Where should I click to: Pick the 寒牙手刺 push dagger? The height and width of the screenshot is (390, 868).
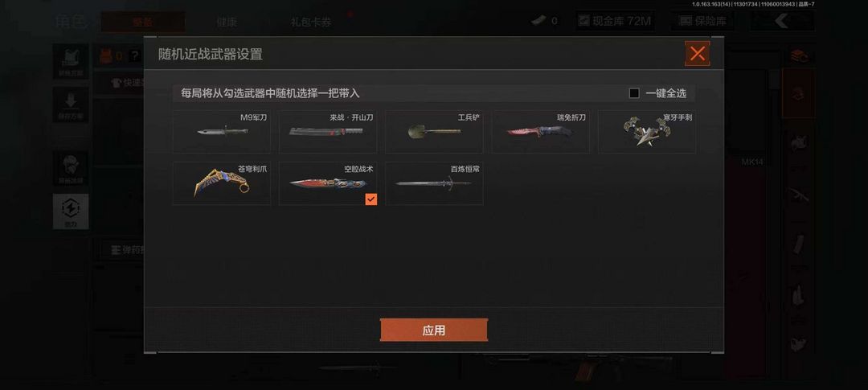click(x=646, y=131)
